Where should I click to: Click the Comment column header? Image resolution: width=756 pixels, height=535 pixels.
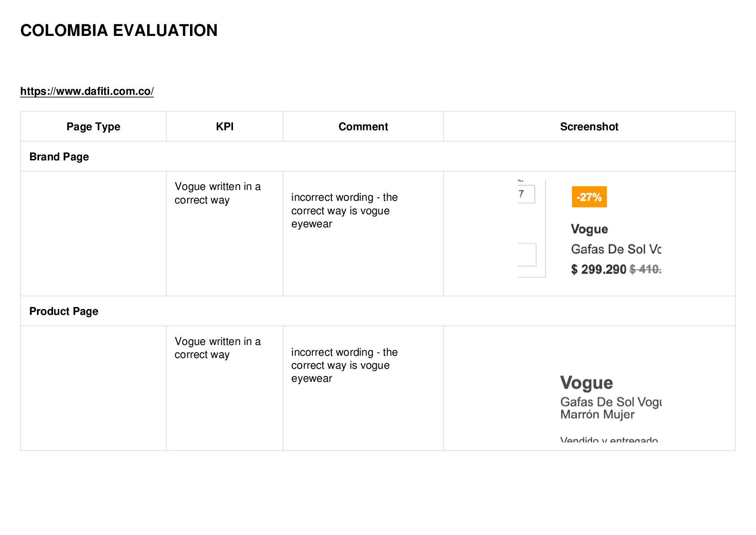tap(363, 127)
